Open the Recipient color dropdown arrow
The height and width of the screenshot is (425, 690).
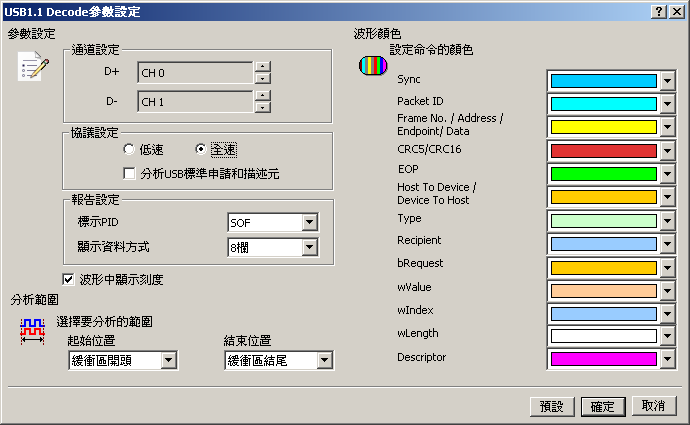click(668, 244)
